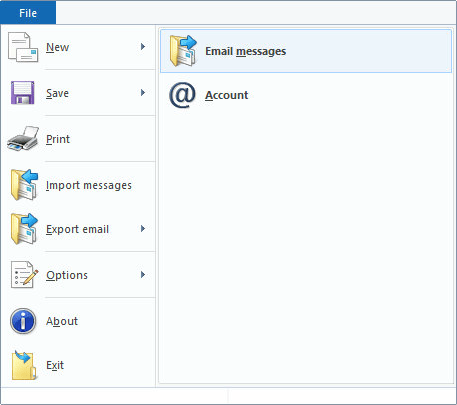
Task: Click the Import messages folder icon
Action: click(x=24, y=184)
